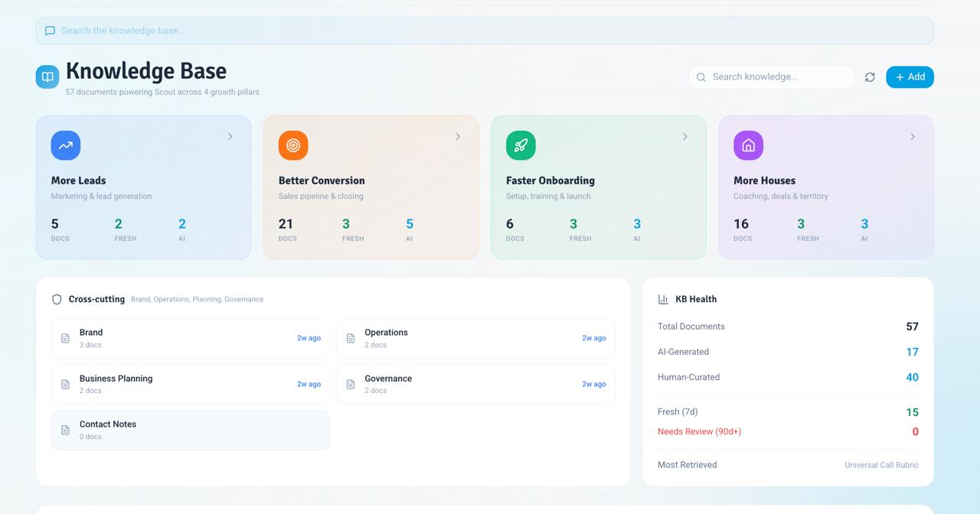Expand the Faster Onboarding card chevron
Viewport: 980px width, 514px height.
pos(685,137)
